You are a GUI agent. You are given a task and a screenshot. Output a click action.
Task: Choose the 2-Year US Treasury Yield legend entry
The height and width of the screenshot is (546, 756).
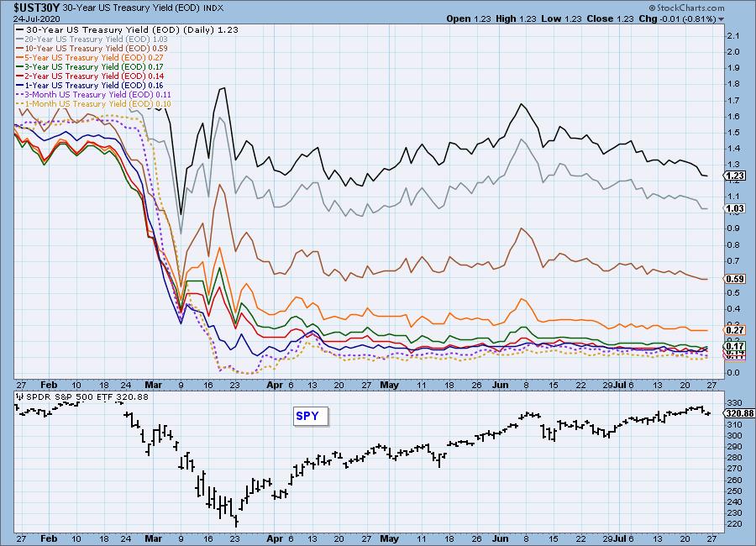click(x=90, y=76)
